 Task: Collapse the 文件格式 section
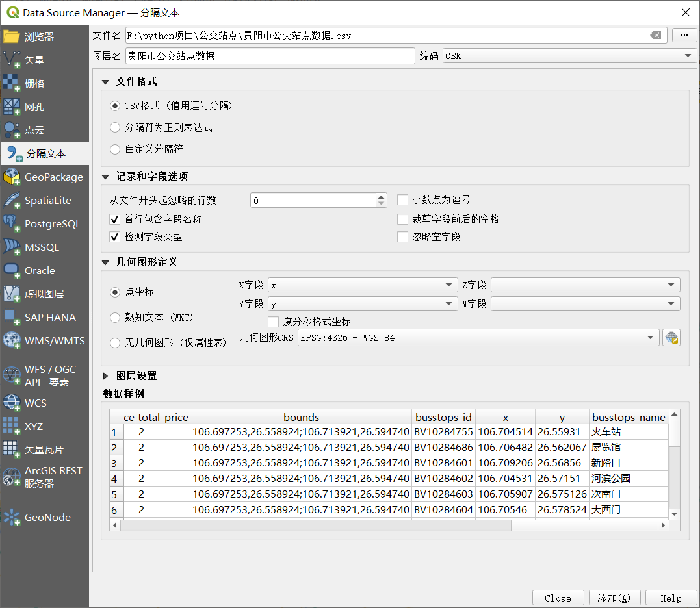coord(105,82)
